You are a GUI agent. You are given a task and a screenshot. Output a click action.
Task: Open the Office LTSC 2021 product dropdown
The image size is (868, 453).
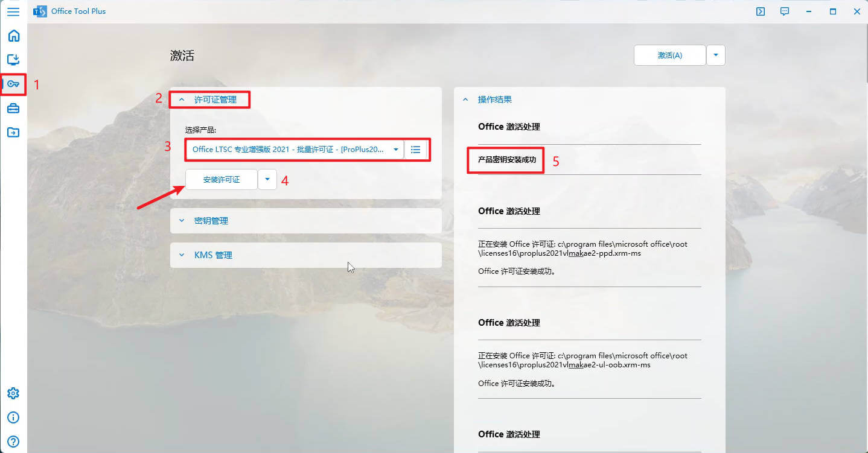[x=295, y=150]
